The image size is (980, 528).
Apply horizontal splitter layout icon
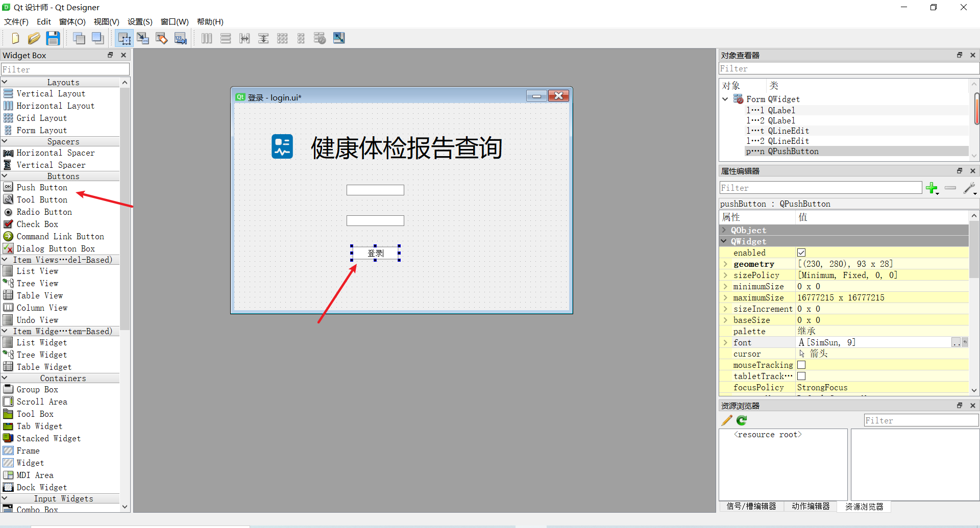[244, 38]
